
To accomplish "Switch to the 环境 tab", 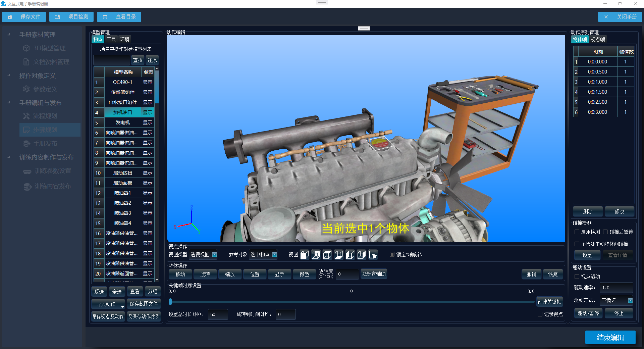I will pyautogui.click(x=124, y=39).
